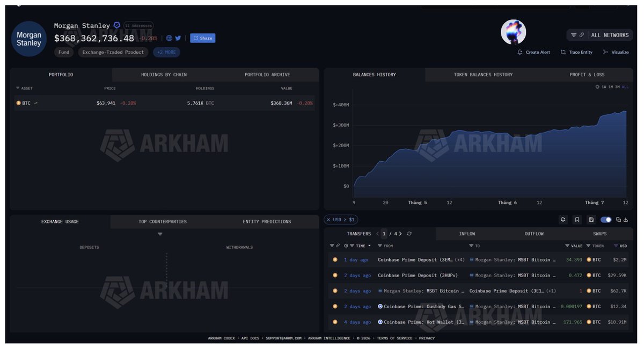Filter the Asset column
Viewport: 644px width, 348px height.
18,88
